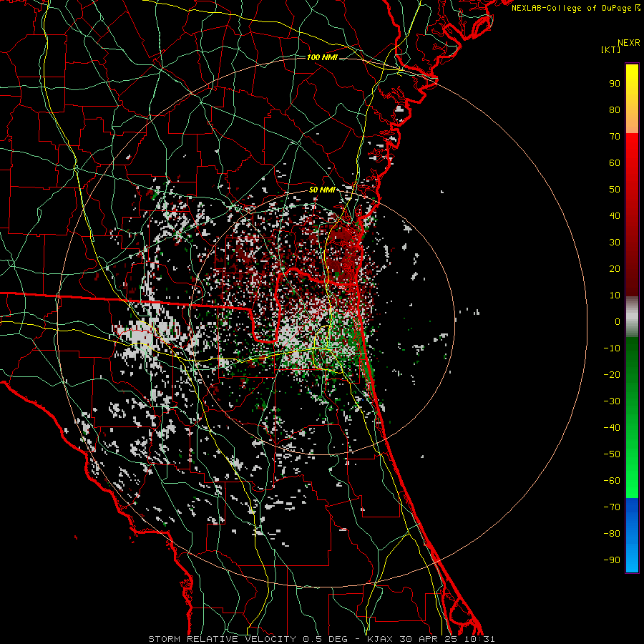Click the 100 NMI range ring label
The height and width of the screenshot is (644, 644).
[322, 57]
